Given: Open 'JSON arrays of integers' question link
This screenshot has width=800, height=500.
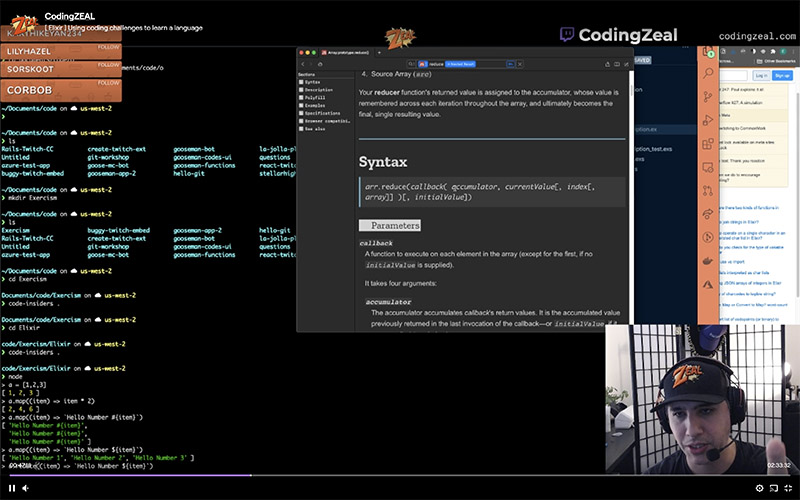Looking at the screenshot, I should point(750,283).
